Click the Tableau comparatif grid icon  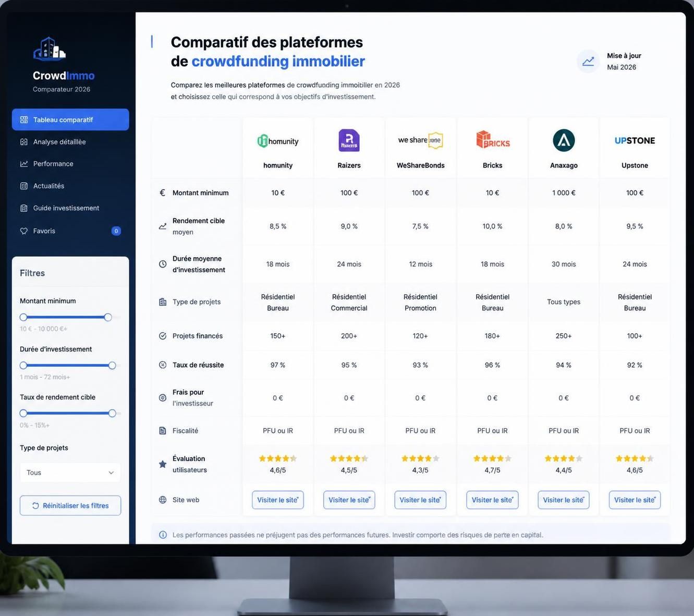pyautogui.click(x=24, y=120)
